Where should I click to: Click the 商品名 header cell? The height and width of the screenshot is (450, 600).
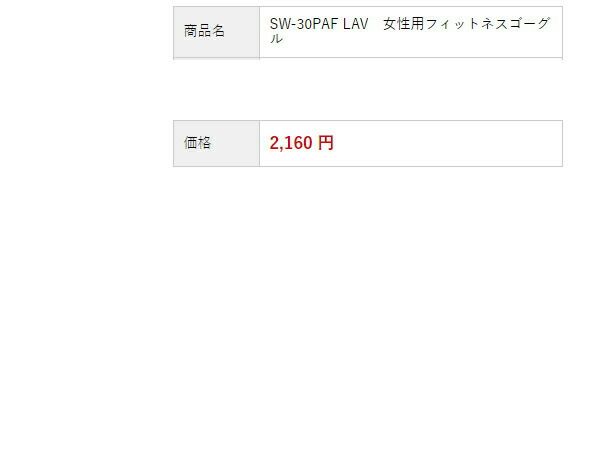pyautogui.click(x=216, y=32)
